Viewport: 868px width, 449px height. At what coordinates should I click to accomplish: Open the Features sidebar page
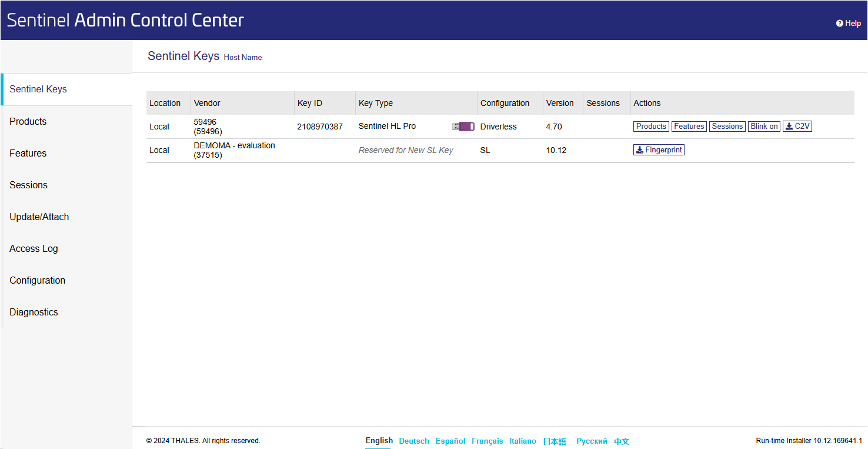pos(66,153)
